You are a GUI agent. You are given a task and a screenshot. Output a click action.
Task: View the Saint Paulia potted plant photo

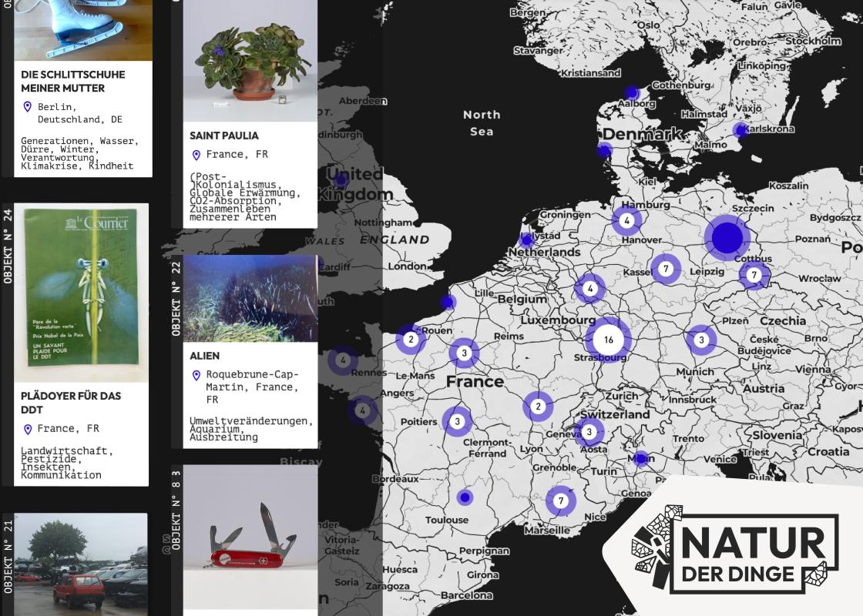(250, 60)
